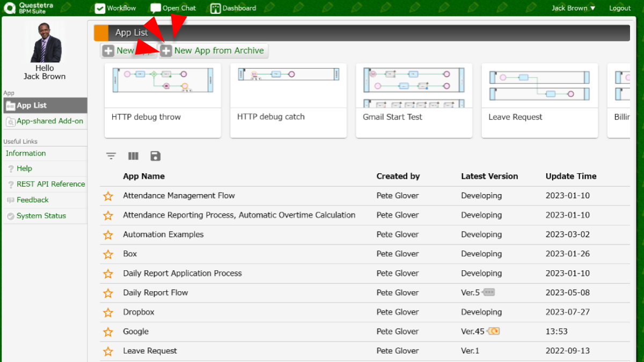Click the filter list icon

111,156
